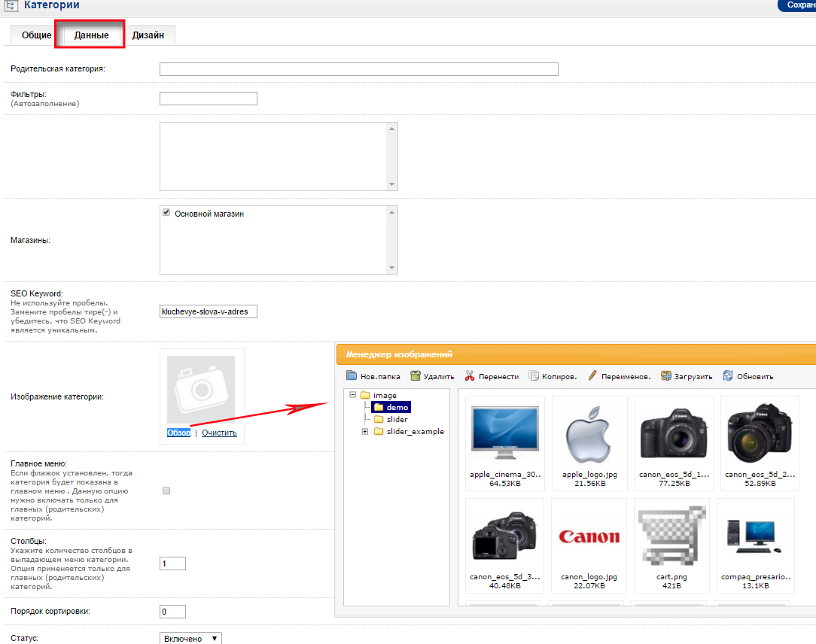Pick the canon_logo.jpg image thumbnail

pos(589,536)
